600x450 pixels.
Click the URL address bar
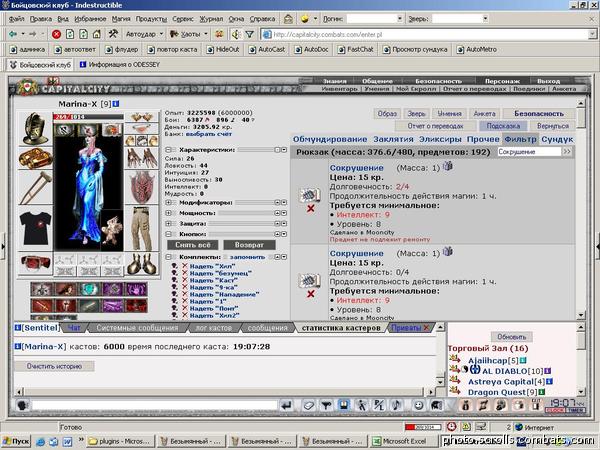428,34
